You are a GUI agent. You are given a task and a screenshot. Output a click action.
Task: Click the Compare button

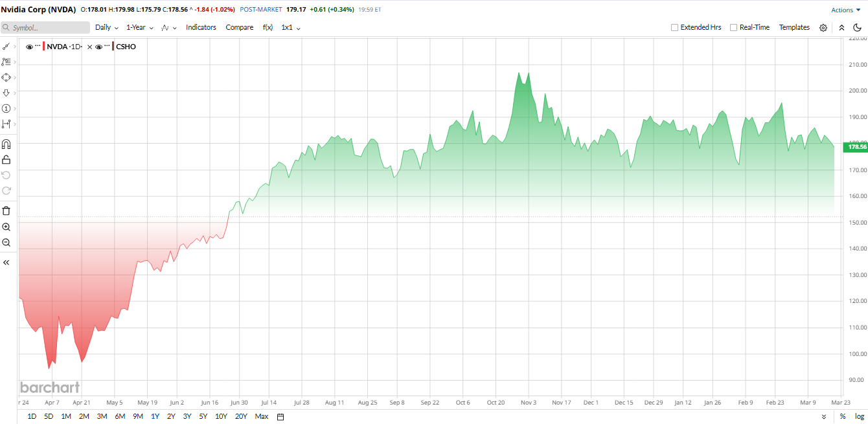click(239, 27)
